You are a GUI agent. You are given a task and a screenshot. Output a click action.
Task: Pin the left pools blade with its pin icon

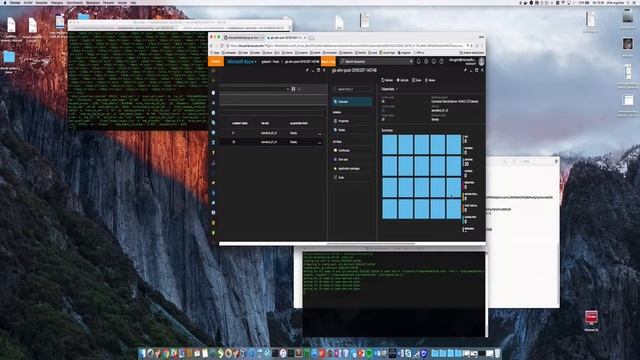[307, 70]
